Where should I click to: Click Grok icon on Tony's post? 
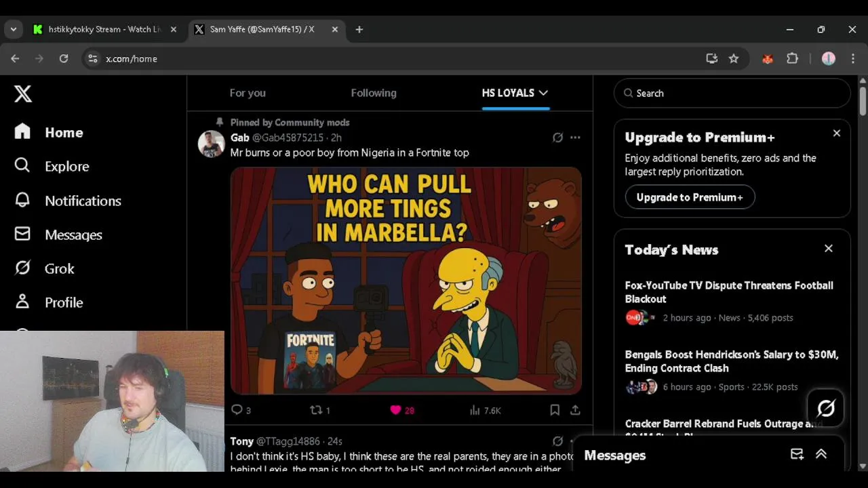557,441
